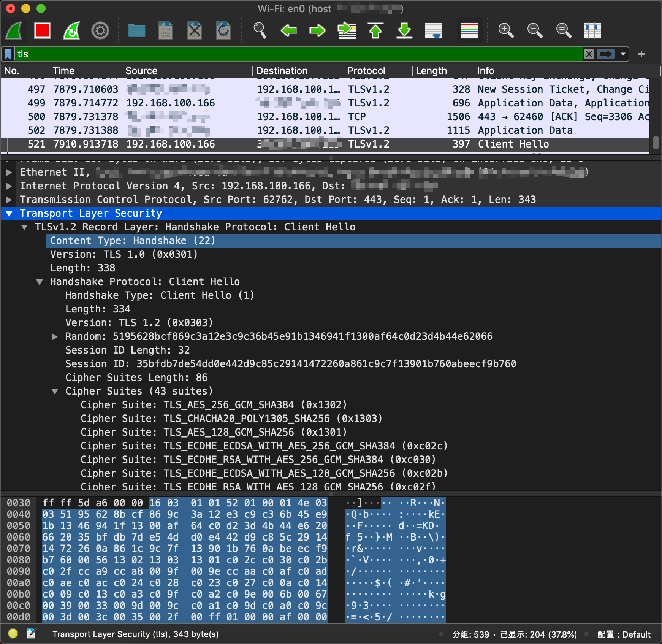Open the expert information yellow circle
This screenshot has width=662, height=644.
(x=13, y=633)
